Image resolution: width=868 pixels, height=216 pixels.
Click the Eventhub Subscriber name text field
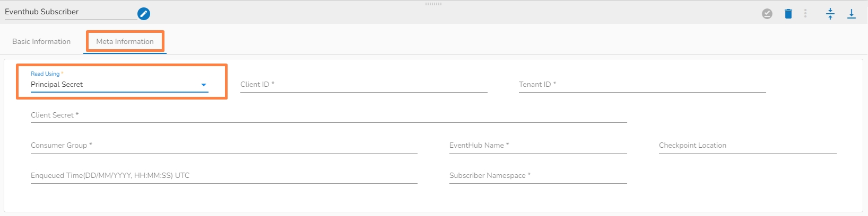pos(70,12)
